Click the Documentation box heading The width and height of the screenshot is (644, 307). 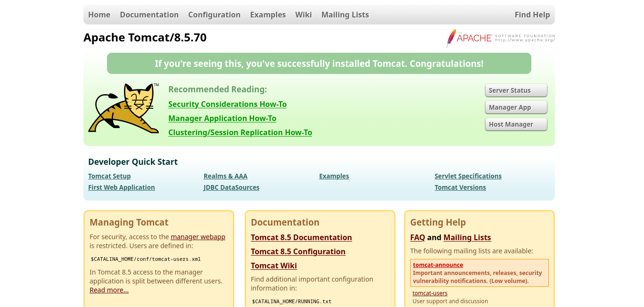[x=285, y=222]
